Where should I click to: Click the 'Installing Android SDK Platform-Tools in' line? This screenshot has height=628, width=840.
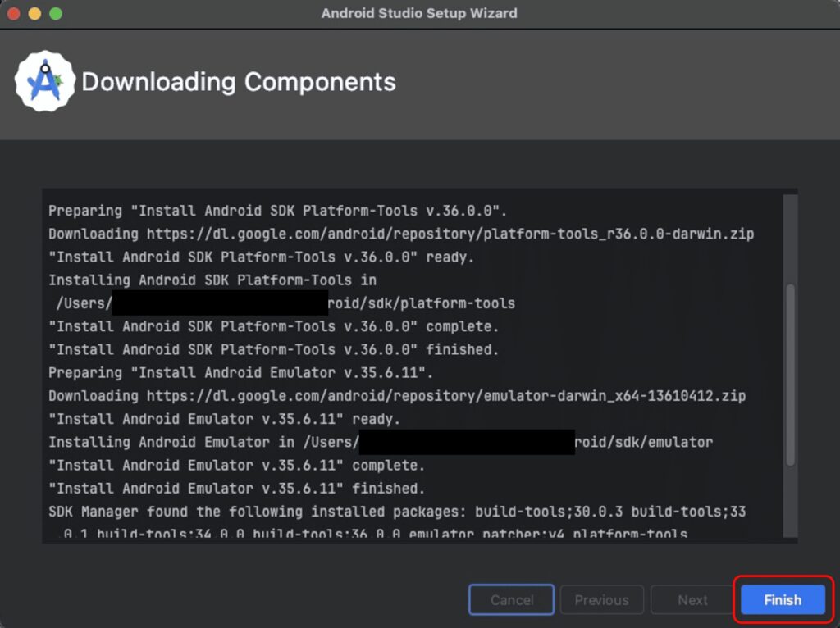tap(212, 280)
